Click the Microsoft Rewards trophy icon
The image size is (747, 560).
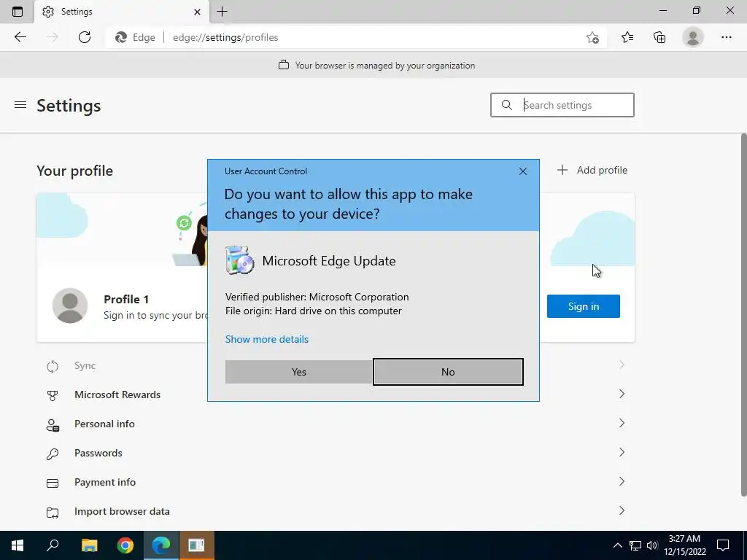point(53,395)
